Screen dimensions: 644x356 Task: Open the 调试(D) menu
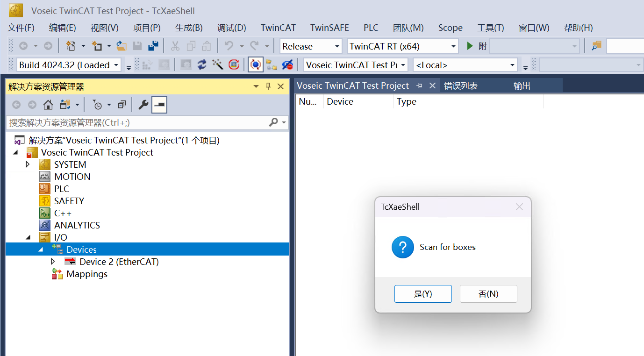pos(232,28)
